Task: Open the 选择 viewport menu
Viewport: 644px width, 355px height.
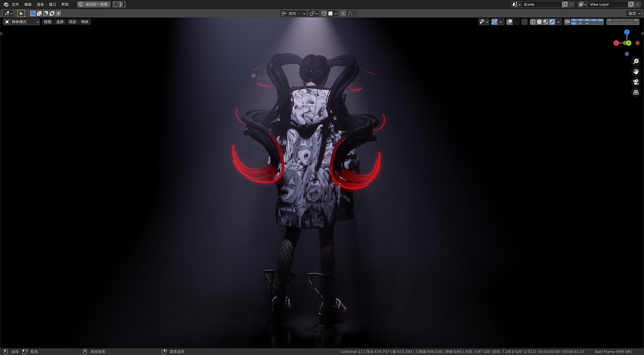Action: click(x=60, y=22)
